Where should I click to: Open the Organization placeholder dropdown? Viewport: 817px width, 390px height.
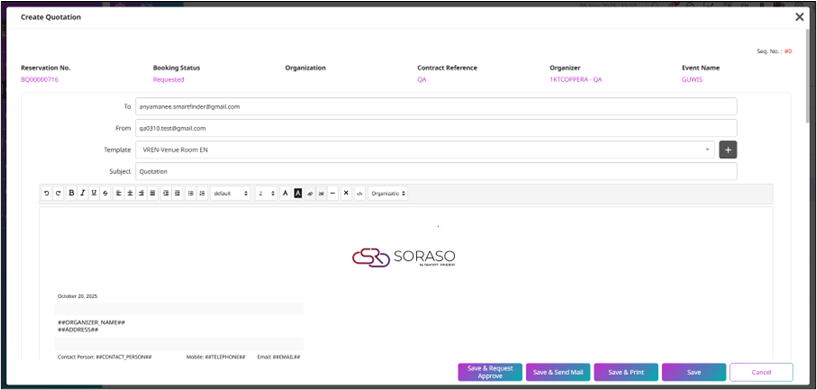388,193
